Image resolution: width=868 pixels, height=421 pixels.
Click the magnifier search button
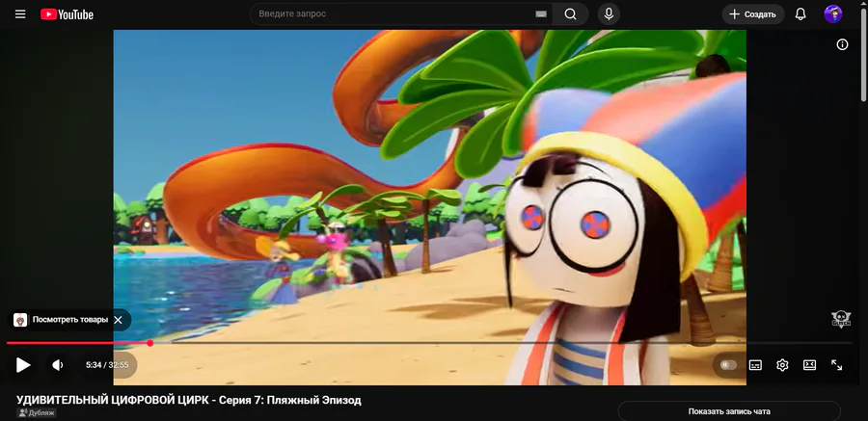point(570,14)
